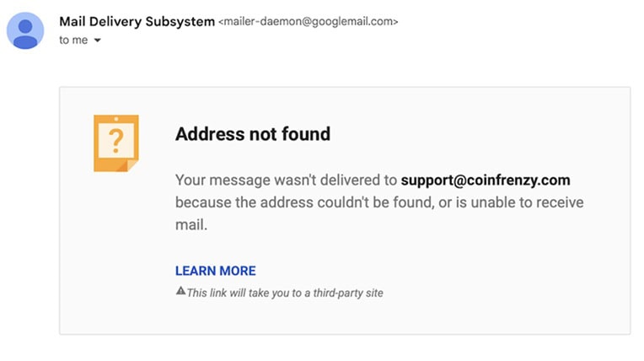The width and height of the screenshot is (644, 361).
Task: Click the sender's profile avatar
Action: (x=26, y=30)
